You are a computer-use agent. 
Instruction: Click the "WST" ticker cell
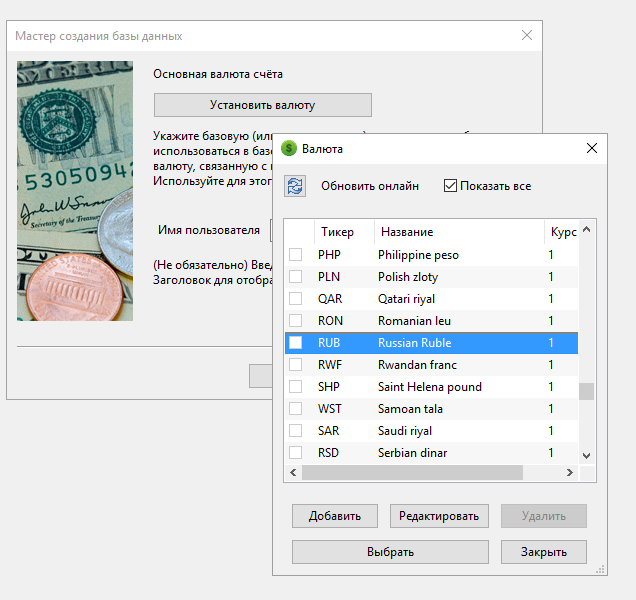click(330, 408)
